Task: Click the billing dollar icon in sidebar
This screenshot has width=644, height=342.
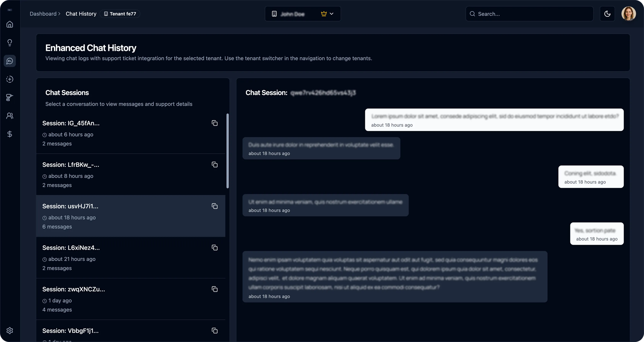Action: [x=10, y=134]
